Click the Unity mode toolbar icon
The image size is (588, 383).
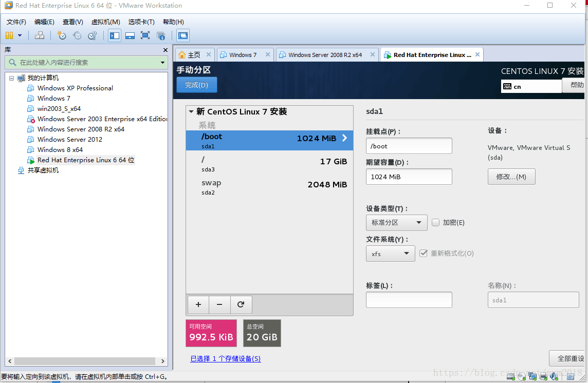[x=161, y=35]
